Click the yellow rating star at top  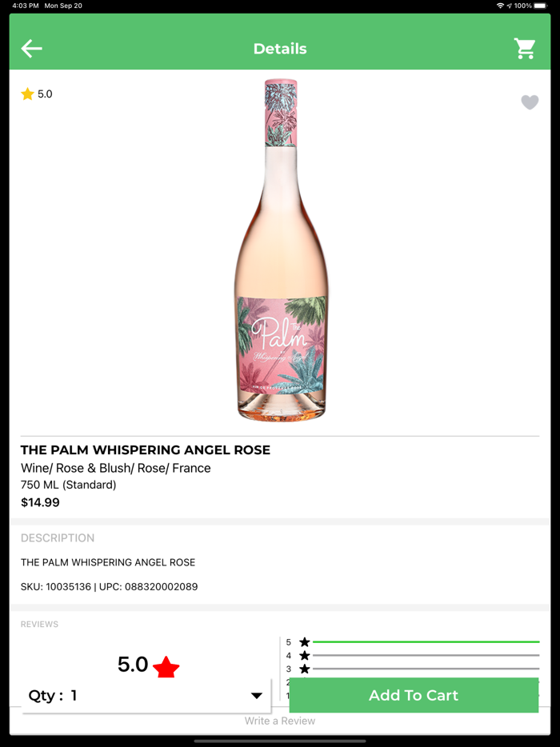(x=27, y=94)
